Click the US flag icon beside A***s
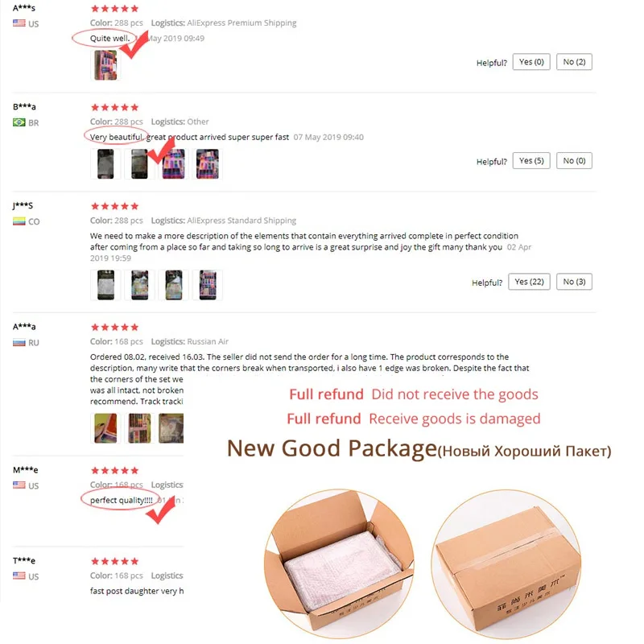 click(x=19, y=23)
